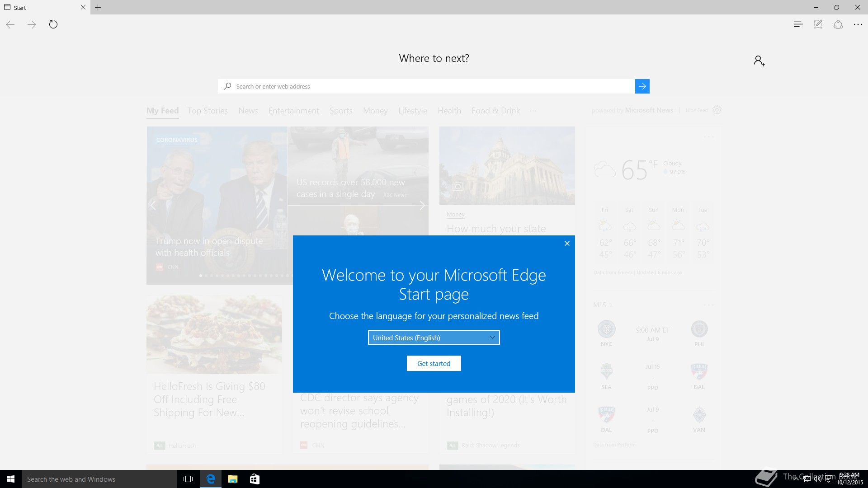868x488 pixels.
Task: Open the Action Center notifications icon
Action: [829, 479]
